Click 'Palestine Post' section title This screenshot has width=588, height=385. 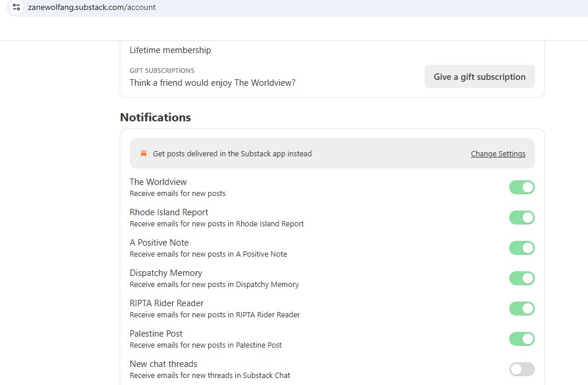click(156, 334)
